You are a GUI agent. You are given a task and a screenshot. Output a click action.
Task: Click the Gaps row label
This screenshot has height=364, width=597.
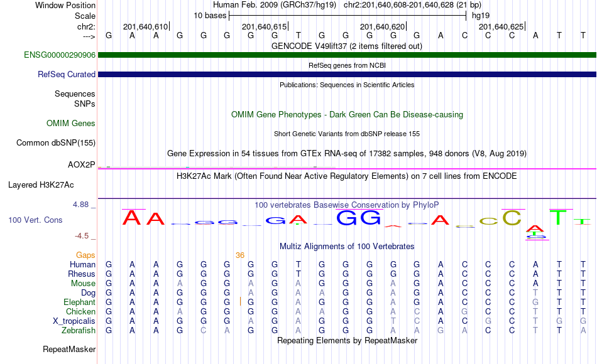(x=85, y=255)
